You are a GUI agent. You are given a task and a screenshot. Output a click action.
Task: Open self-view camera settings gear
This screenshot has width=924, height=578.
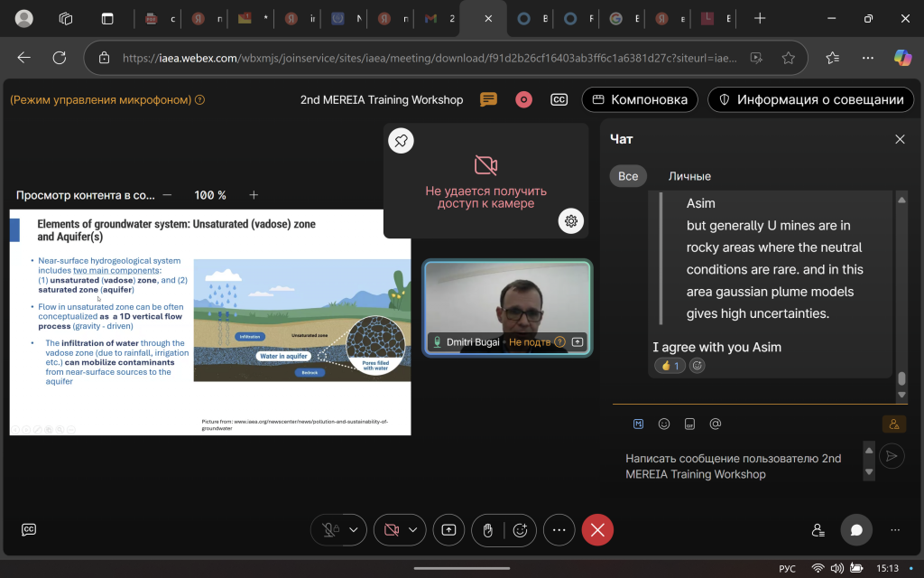tap(570, 220)
